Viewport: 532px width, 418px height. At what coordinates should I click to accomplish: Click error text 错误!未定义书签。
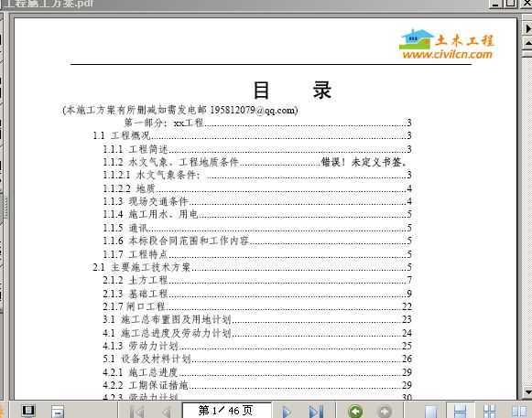click(364, 162)
